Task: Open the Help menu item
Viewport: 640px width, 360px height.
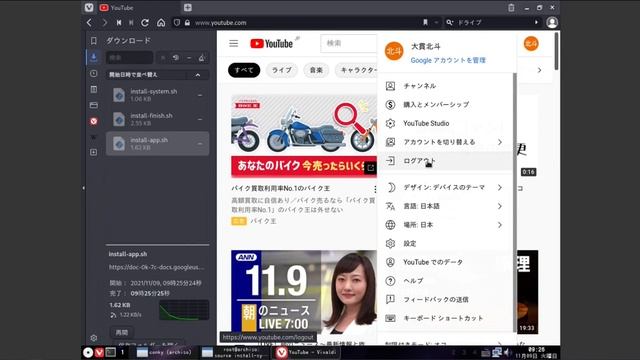Action: pyautogui.click(x=445, y=281)
